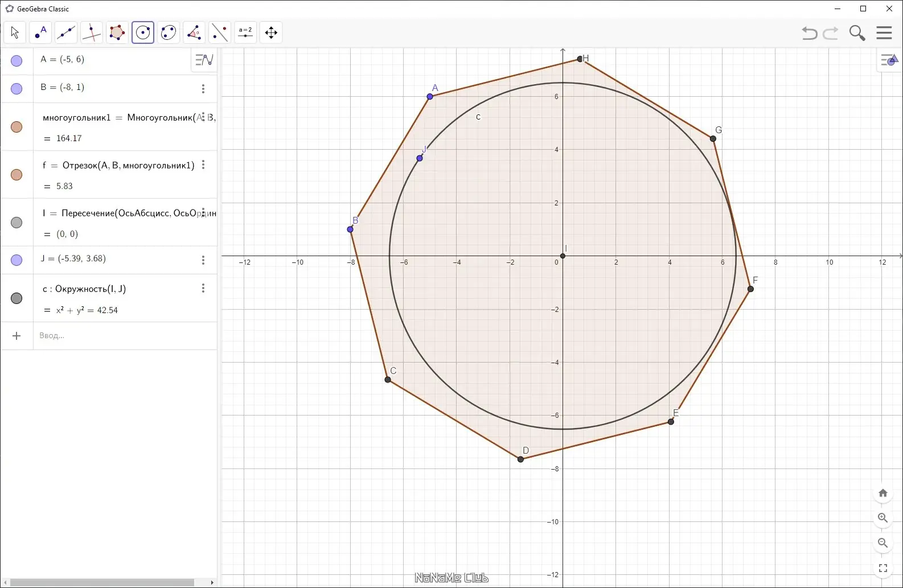The width and height of the screenshot is (903, 588).
Task: Click origin point I
Action: [x=563, y=256]
